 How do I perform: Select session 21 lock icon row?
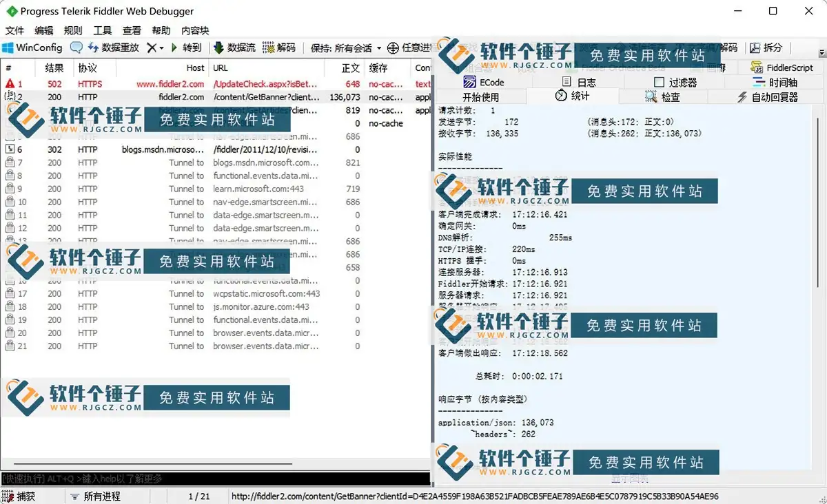[x=215, y=346]
